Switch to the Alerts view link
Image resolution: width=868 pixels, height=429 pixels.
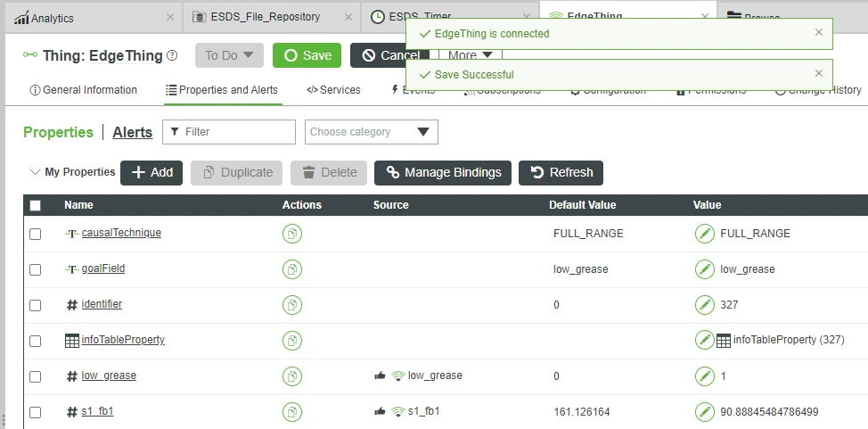point(132,133)
